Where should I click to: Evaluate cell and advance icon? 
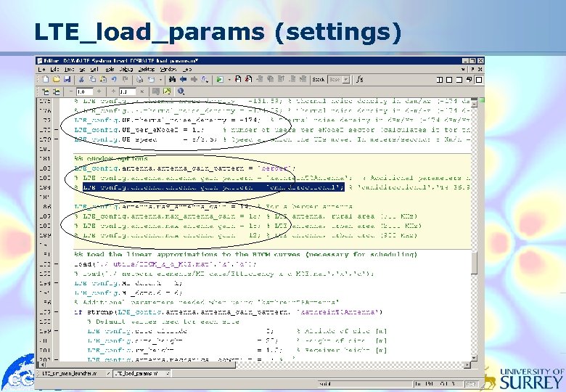coord(57,91)
